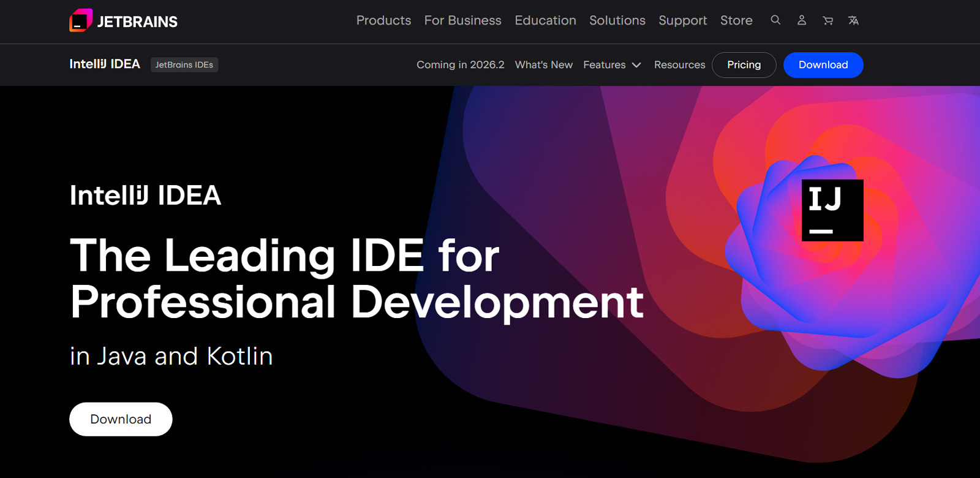The height and width of the screenshot is (478, 980).
Task: Open the account profile icon
Action: click(802, 20)
